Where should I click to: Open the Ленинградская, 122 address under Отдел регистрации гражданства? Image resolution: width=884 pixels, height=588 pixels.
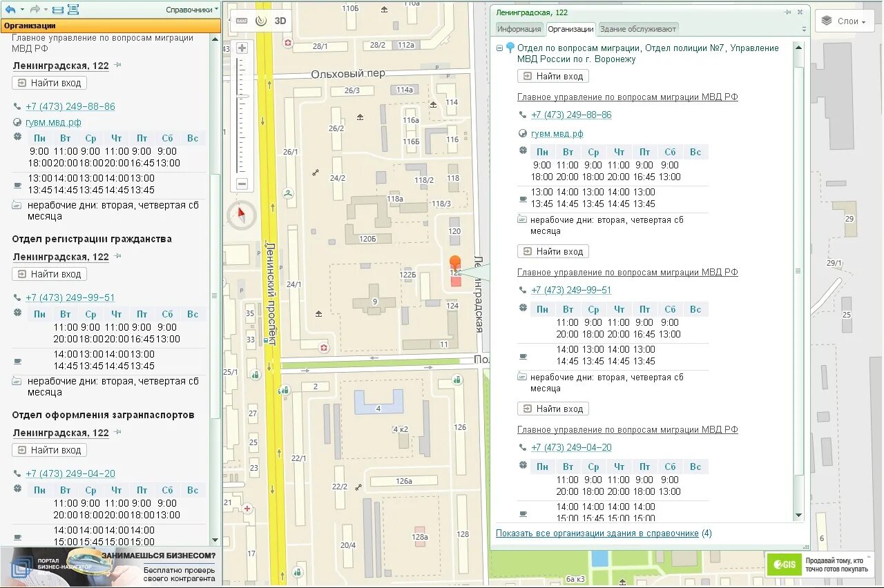[x=61, y=257]
